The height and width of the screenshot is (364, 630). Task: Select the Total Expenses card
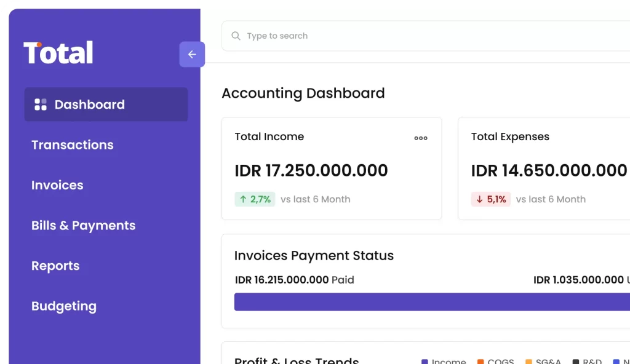pyautogui.click(x=544, y=168)
